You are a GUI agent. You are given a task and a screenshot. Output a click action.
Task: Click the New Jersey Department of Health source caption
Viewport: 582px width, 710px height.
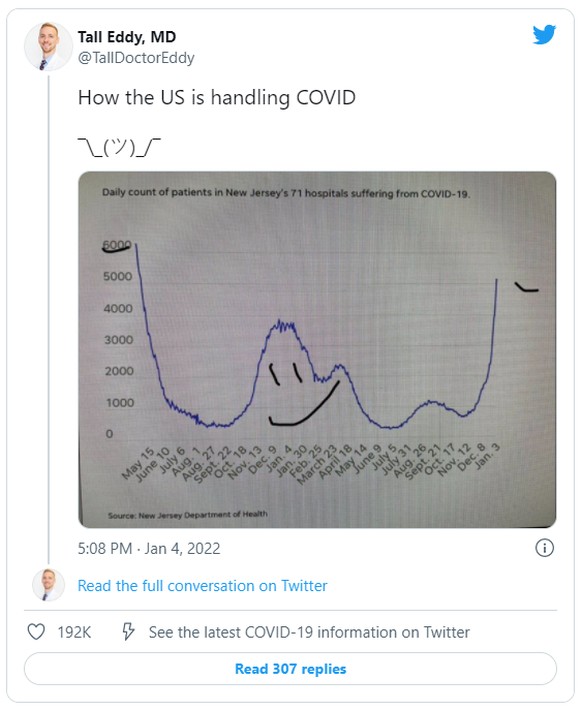click(x=188, y=515)
